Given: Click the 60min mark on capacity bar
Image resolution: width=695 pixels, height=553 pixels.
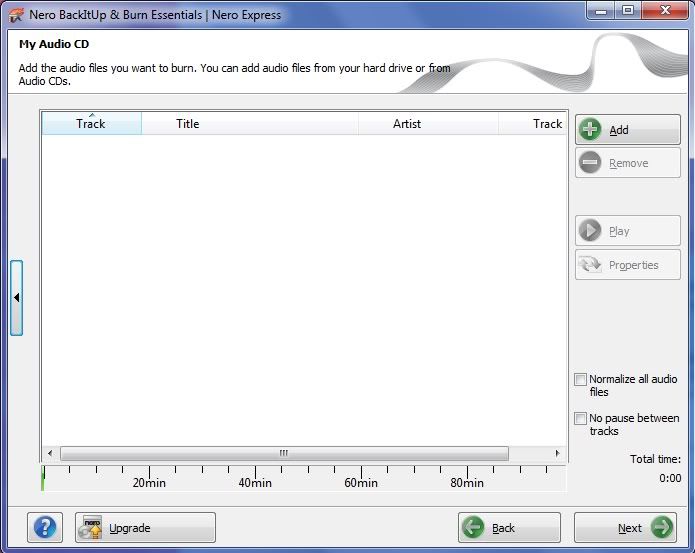Looking at the screenshot, I should pos(361,483).
